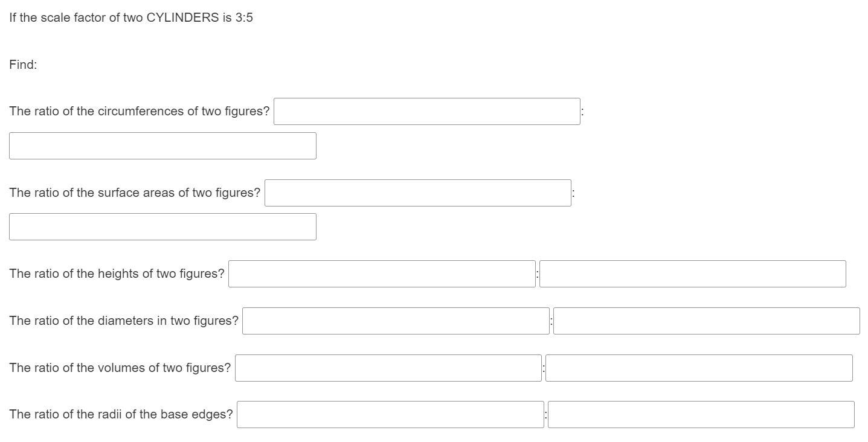Click the 'ratio of the surface areas' question label
Viewport: 868px width, 442px height.
(x=135, y=193)
